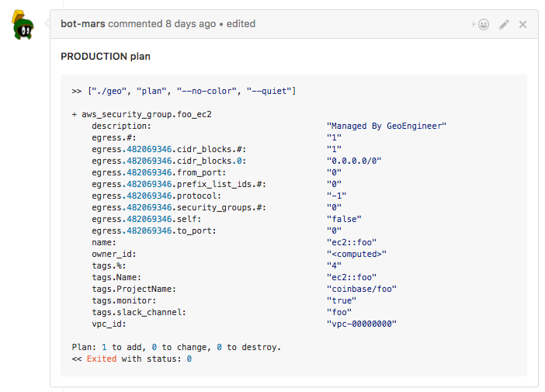
Task: Click the owner_id computed value
Action: point(356,254)
